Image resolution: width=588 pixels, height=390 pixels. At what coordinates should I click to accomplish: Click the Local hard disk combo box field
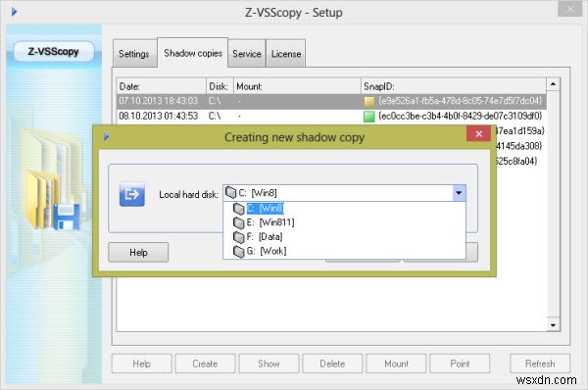[x=345, y=193]
